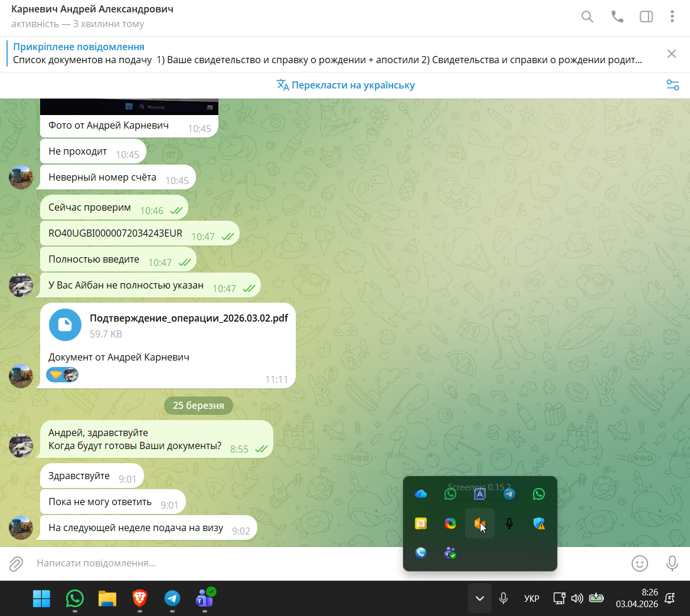Viewport: 690px width, 616px height.
Task: Search in this Telegram chat
Action: (587, 17)
